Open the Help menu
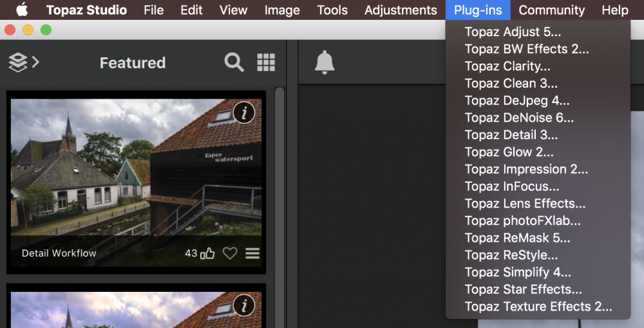The image size is (644, 328). point(615,10)
